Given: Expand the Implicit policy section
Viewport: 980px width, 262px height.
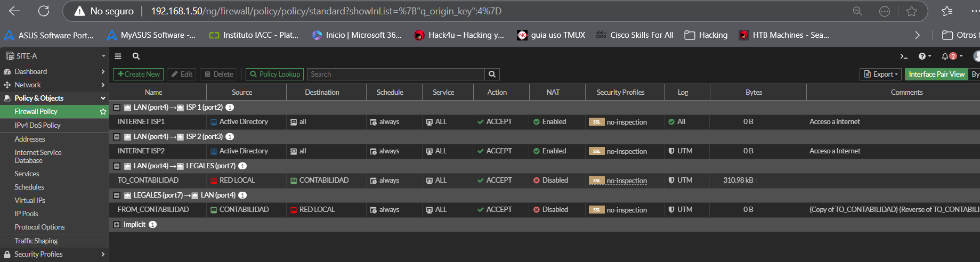Looking at the screenshot, I should [117, 225].
